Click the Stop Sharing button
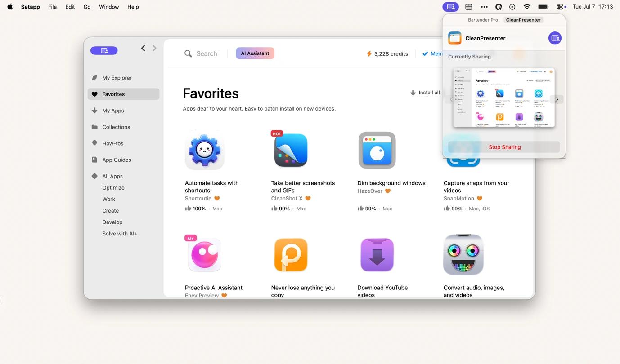 click(504, 147)
